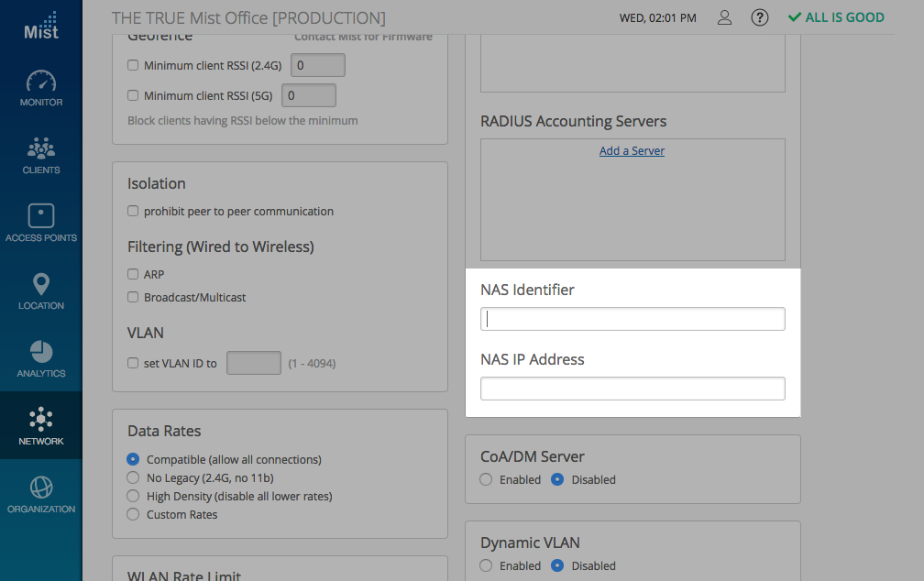924x581 pixels.
Task: Open the help question mark icon
Action: (759, 17)
